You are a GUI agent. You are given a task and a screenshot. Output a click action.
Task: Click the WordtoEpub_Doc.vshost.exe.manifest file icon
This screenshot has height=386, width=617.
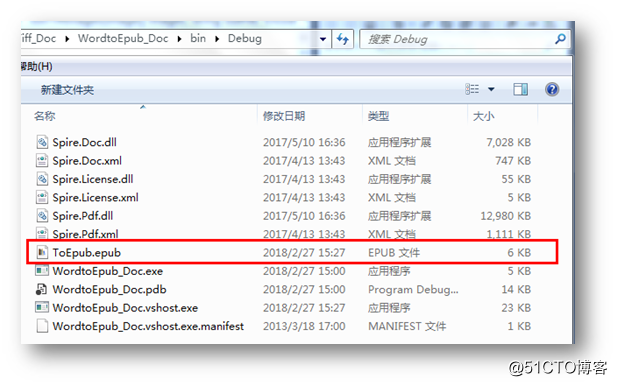point(42,326)
